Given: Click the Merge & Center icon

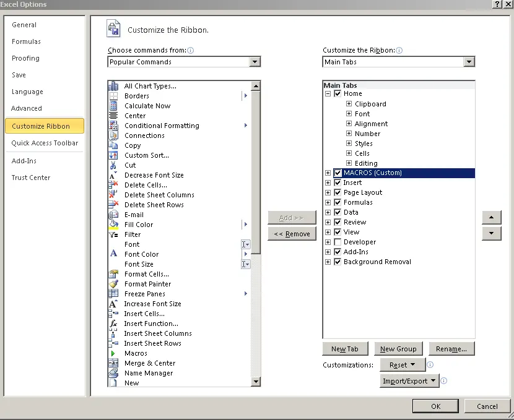Looking at the screenshot, I should 113,363.
